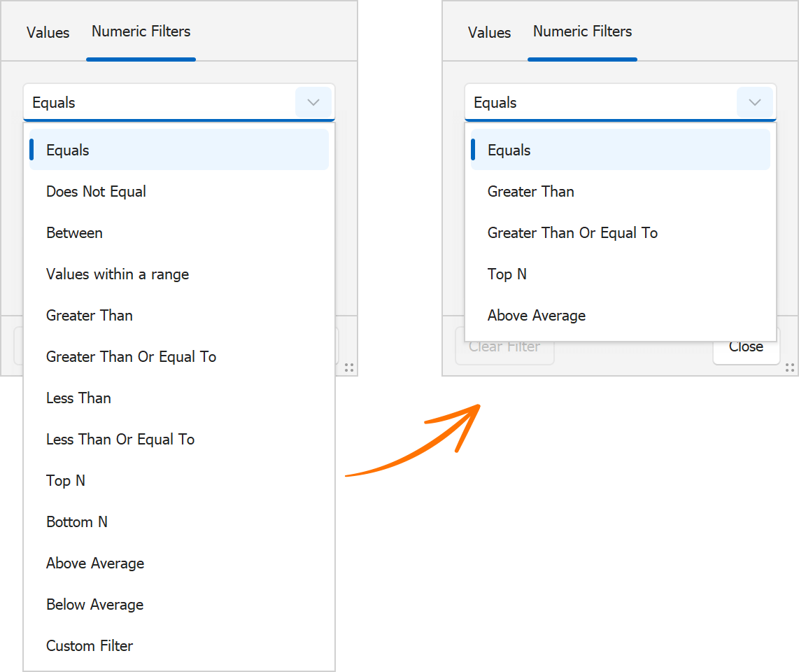
Task: Select Numeric Filters tab in right panel
Action: tap(582, 31)
